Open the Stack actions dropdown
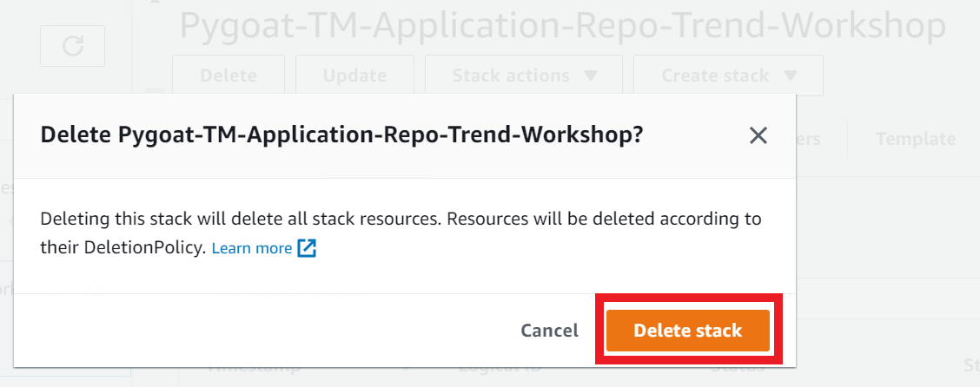The height and width of the screenshot is (387, 980). tap(524, 75)
